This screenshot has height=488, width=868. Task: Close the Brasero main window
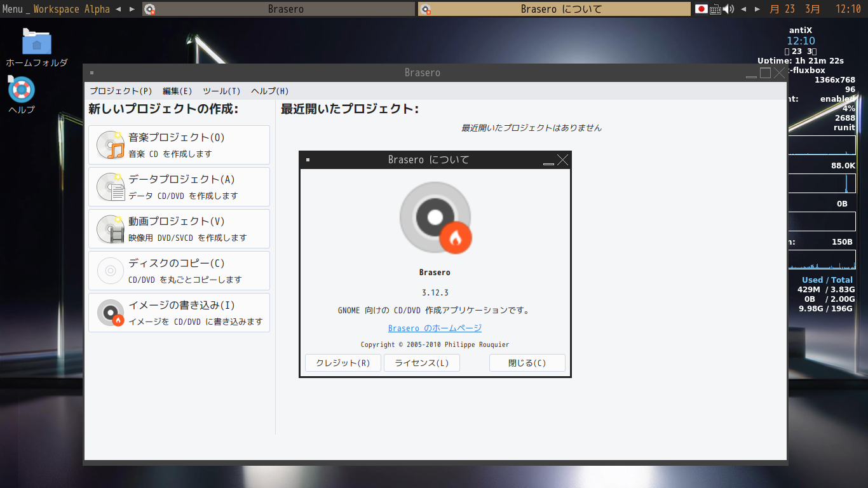point(779,72)
